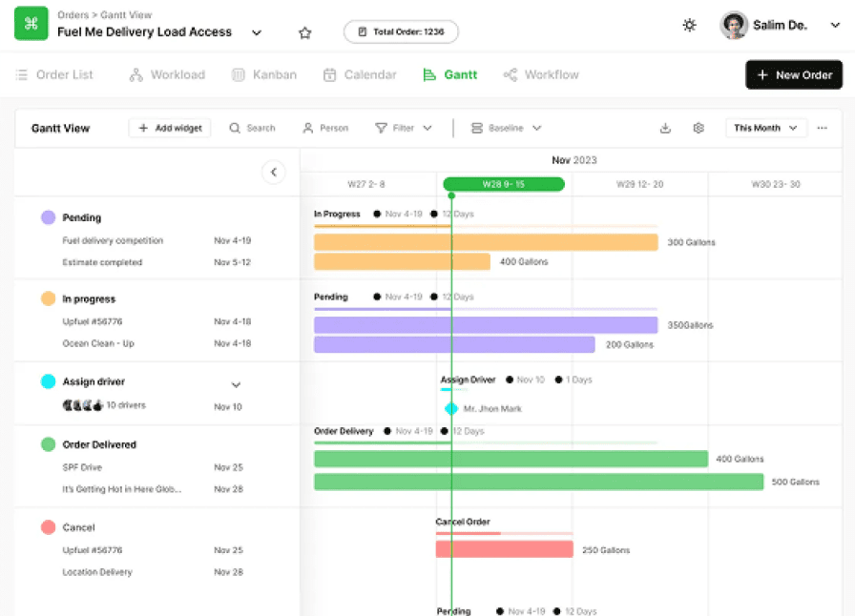Expand the project title dropdown

click(x=256, y=32)
